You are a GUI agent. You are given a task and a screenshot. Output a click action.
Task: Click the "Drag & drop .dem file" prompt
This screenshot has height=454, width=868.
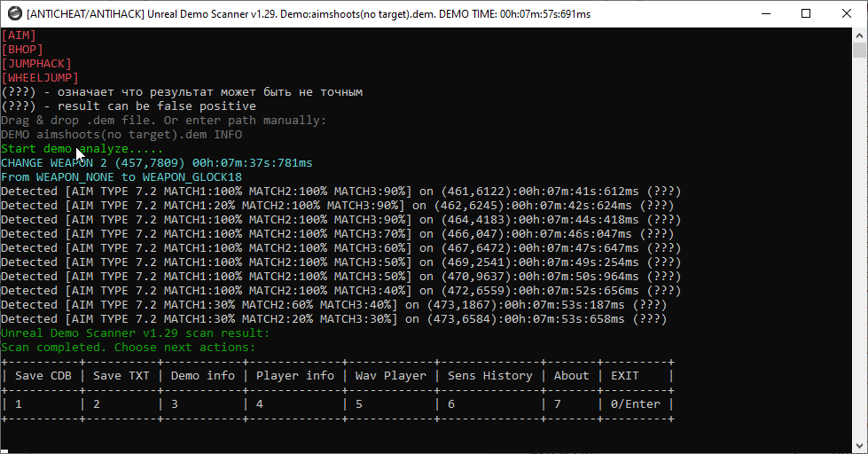point(164,121)
